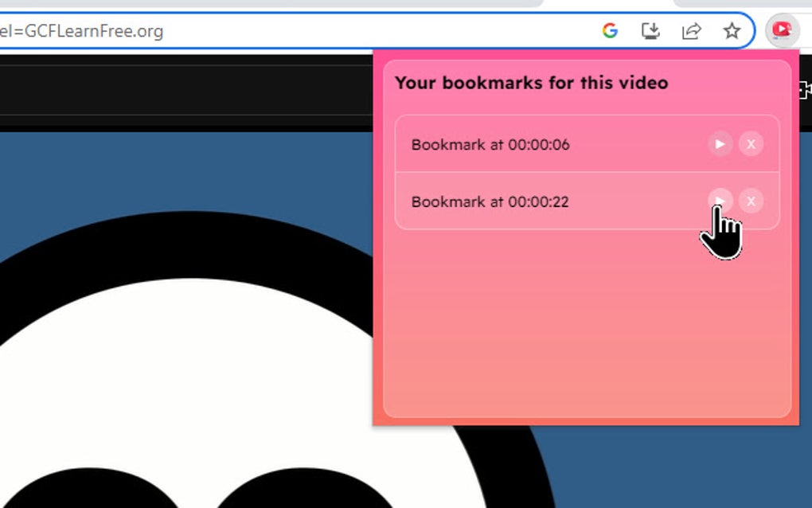Click the X icon to remove the 00:00:22 bookmark

(751, 201)
